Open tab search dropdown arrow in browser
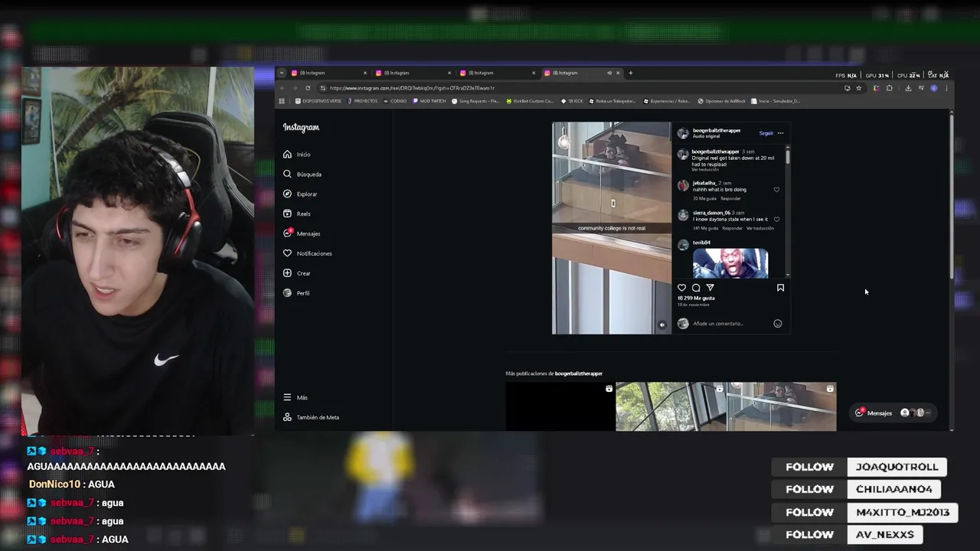The width and height of the screenshot is (980, 551). [x=282, y=73]
